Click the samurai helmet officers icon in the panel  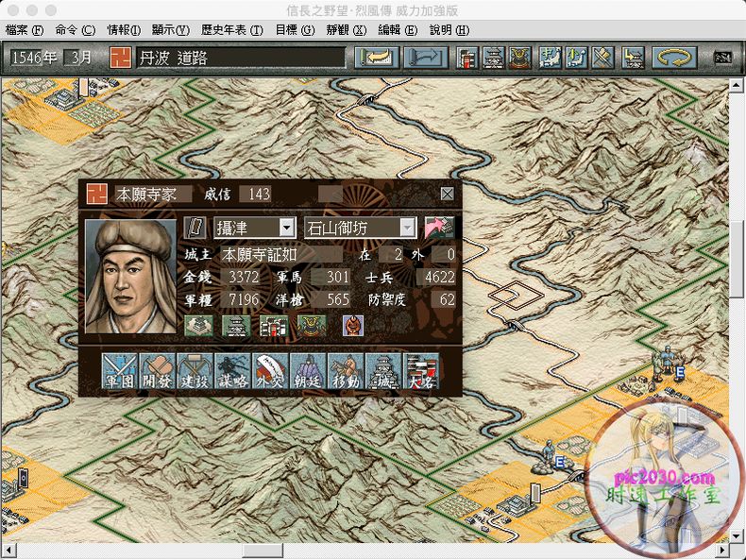click(312, 327)
